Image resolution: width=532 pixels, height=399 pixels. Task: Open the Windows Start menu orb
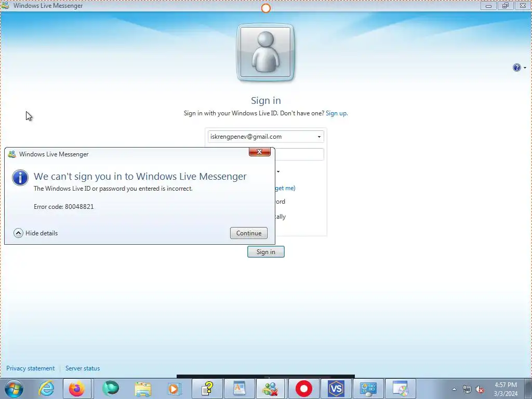(x=14, y=389)
